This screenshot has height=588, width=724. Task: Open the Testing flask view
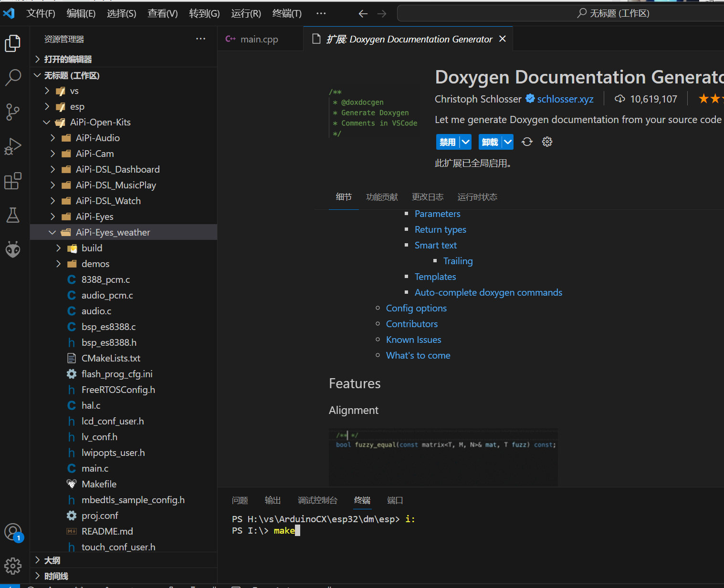(x=13, y=215)
